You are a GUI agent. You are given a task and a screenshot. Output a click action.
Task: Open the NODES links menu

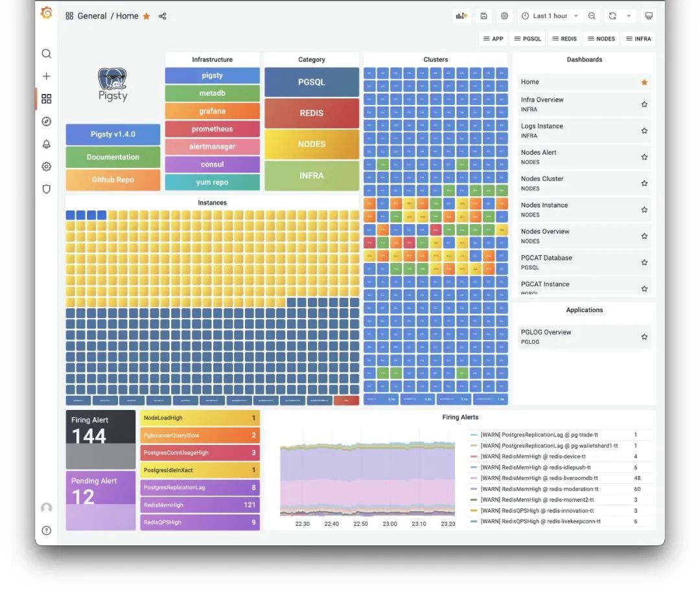tap(601, 39)
